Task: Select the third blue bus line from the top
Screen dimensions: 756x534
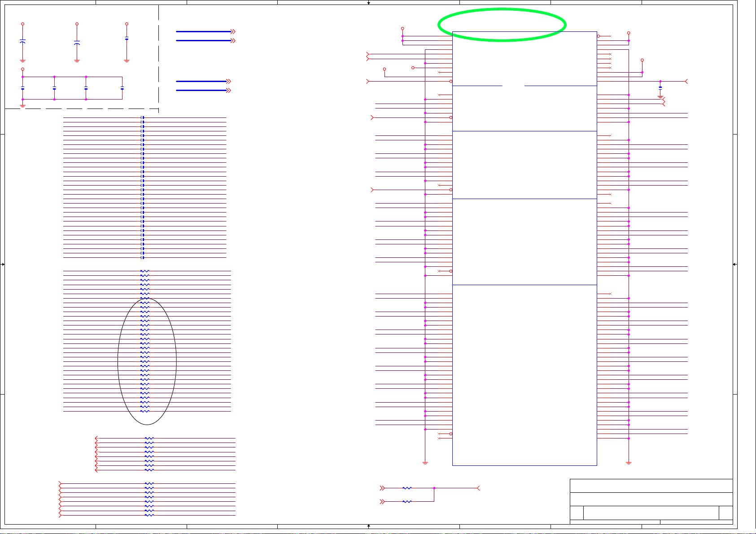Action: tap(203, 82)
